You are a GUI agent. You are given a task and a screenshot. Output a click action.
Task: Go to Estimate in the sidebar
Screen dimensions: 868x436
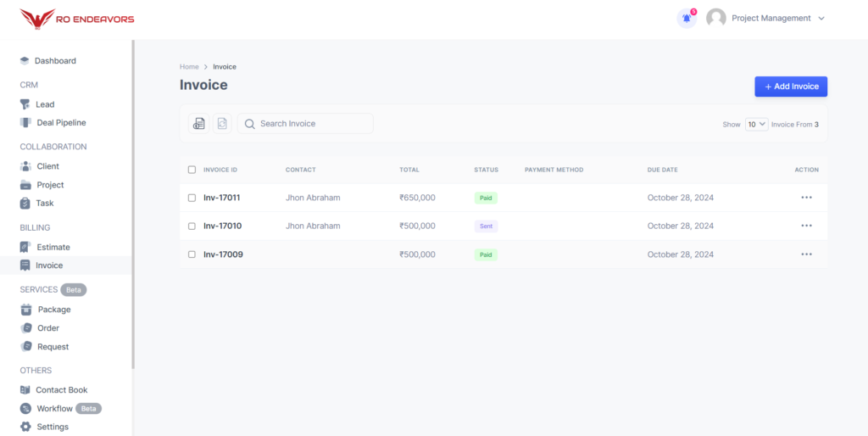53,247
